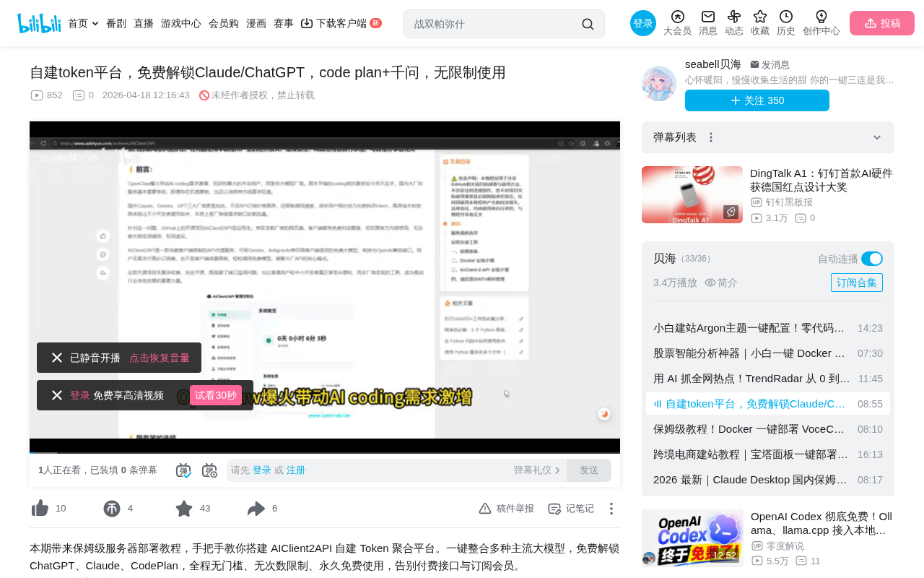Expand 弹幕礼仪 arrow
Screen dimensions: 924x578
[x=557, y=470]
